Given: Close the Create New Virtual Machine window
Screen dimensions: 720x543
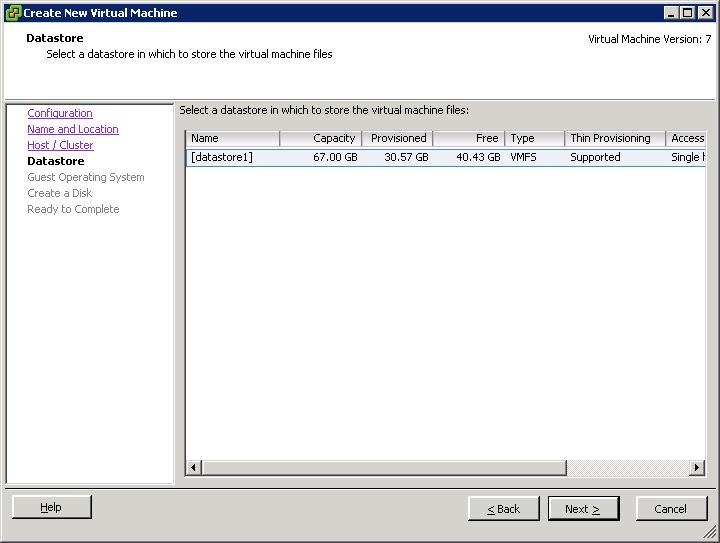Looking at the screenshot, I should point(705,13).
